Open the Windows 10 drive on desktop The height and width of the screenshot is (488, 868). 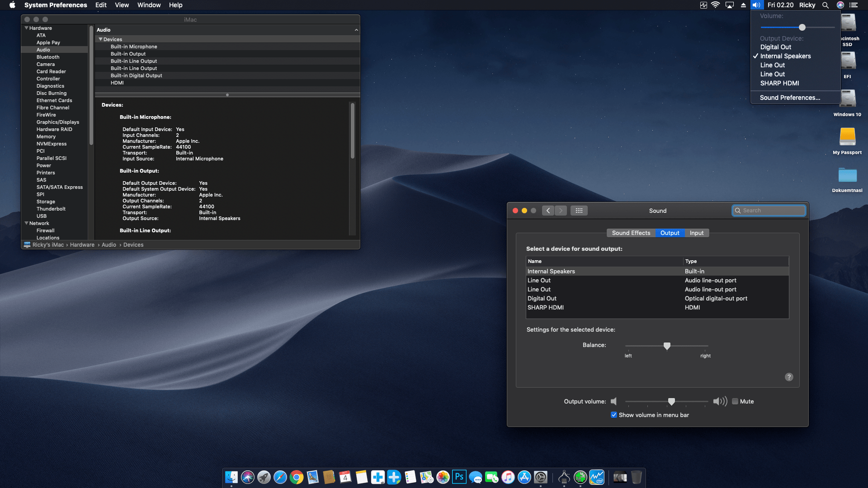click(x=847, y=103)
